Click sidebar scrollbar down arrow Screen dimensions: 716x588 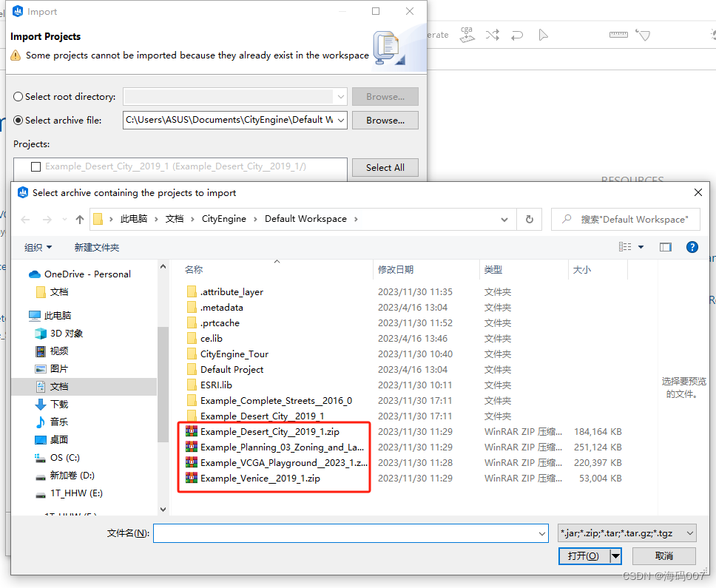click(x=163, y=510)
